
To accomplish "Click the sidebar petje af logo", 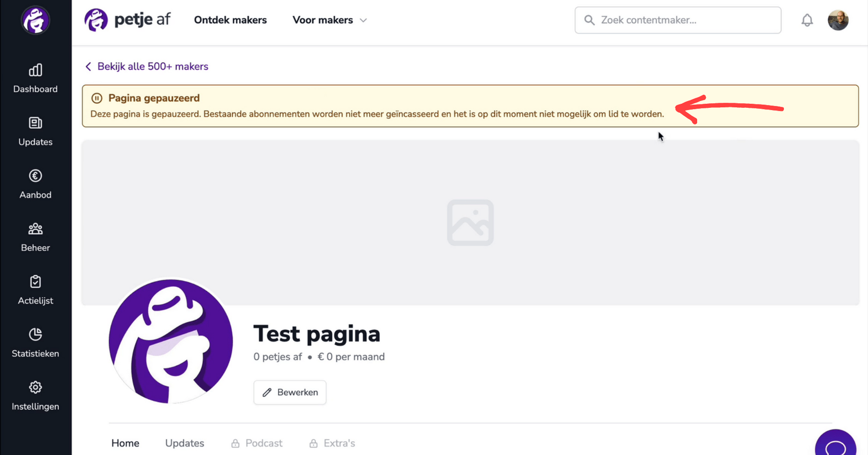I will [x=36, y=20].
